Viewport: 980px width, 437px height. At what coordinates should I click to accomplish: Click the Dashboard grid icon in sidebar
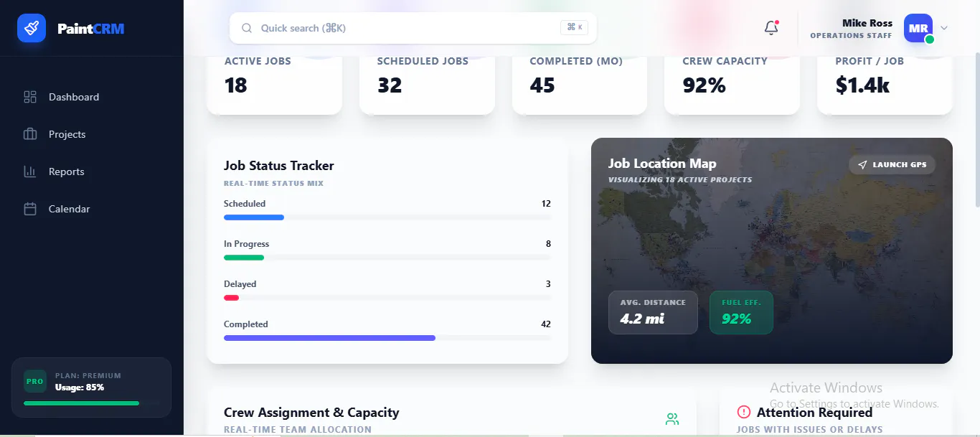pyautogui.click(x=30, y=97)
